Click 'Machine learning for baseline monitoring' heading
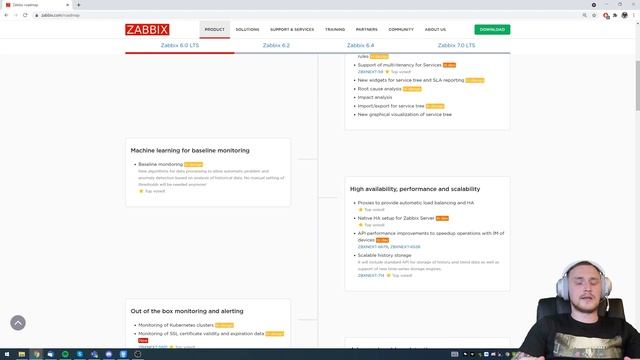The height and width of the screenshot is (360, 640). (190, 151)
